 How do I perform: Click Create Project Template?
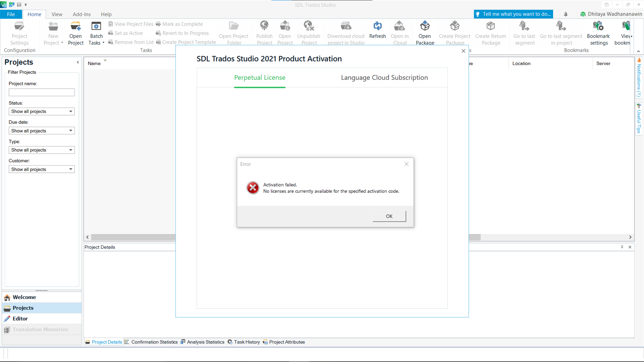click(186, 42)
